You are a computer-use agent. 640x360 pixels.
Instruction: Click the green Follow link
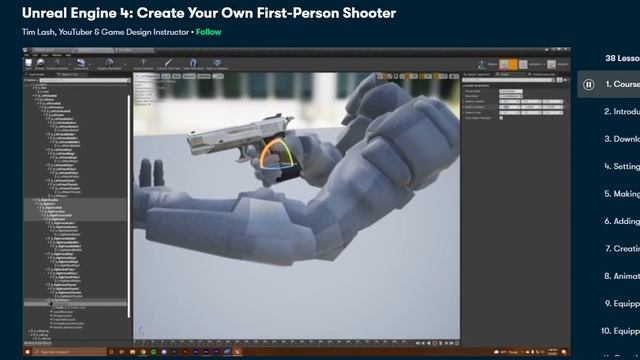point(209,32)
